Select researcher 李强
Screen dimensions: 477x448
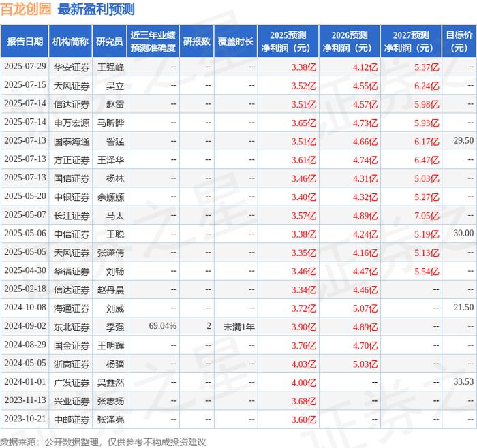pos(115,327)
